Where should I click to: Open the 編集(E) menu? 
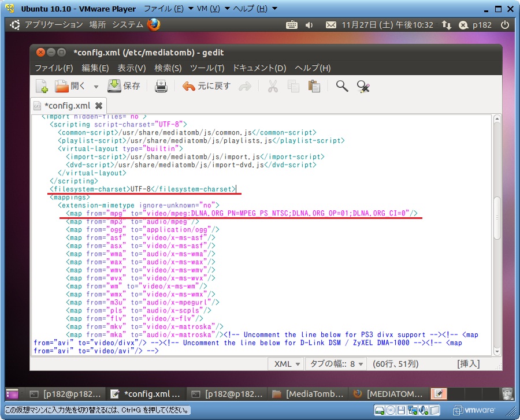(95, 68)
